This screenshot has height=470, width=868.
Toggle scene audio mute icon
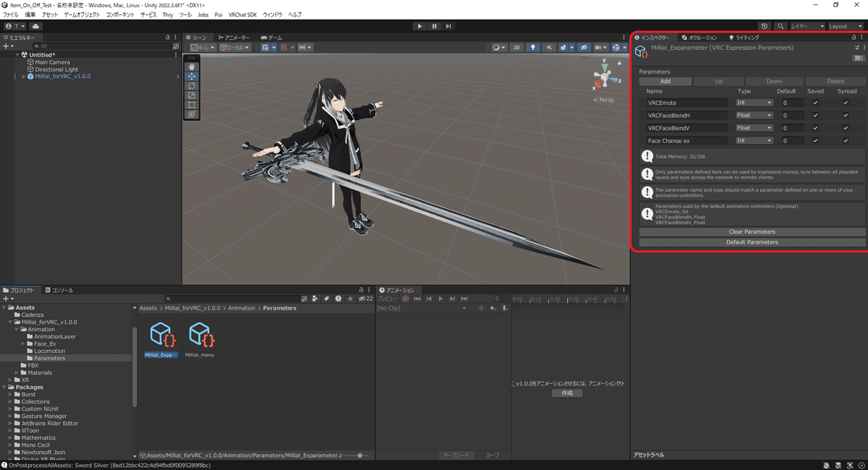point(550,48)
